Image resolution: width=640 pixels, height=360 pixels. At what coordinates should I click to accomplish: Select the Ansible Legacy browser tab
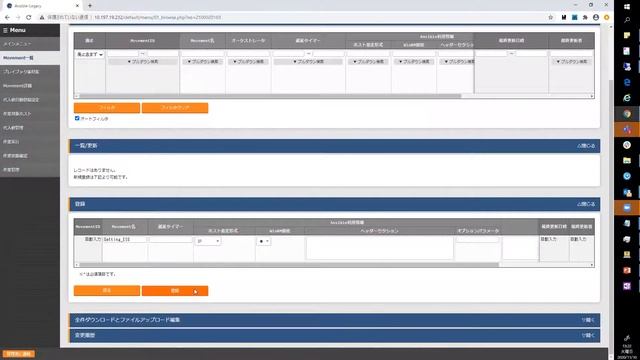click(42, 6)
